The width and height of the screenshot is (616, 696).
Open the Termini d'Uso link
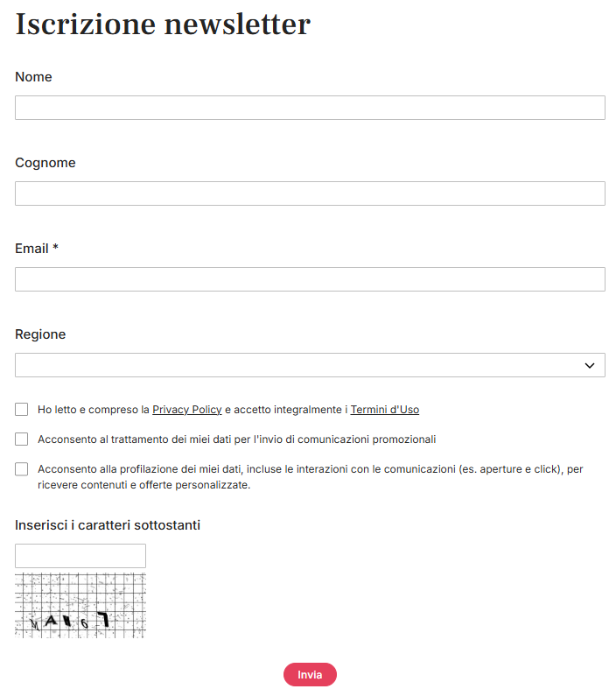click(384, 409)
